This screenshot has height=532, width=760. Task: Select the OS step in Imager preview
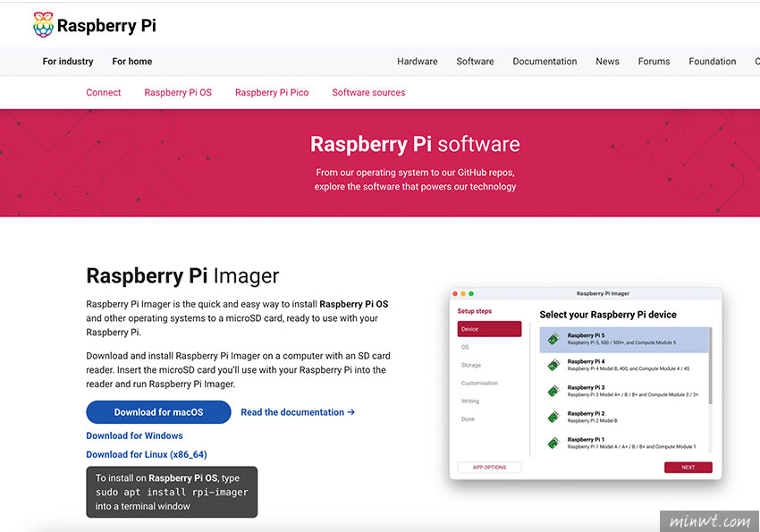click(x=465, y=347)
